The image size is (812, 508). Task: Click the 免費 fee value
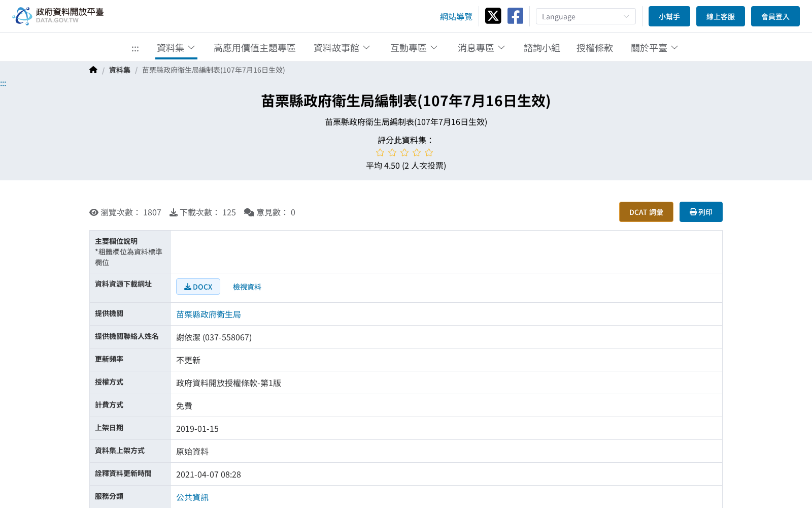click(184, 406)
